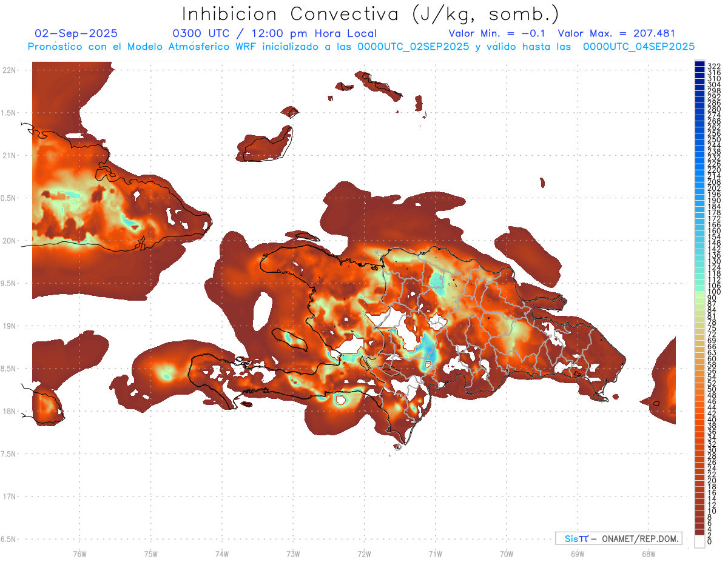Click the light green swatch between 90 and 100

[x=699, y=295]
